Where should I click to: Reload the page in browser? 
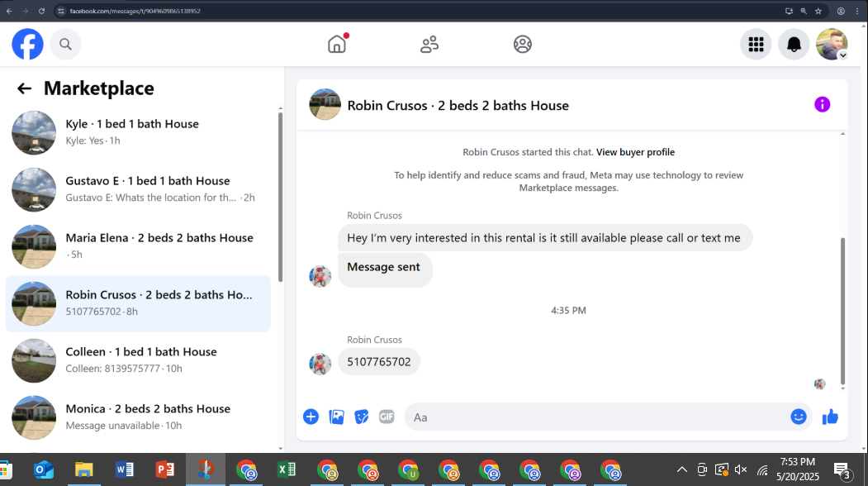[x=41, y=11]
